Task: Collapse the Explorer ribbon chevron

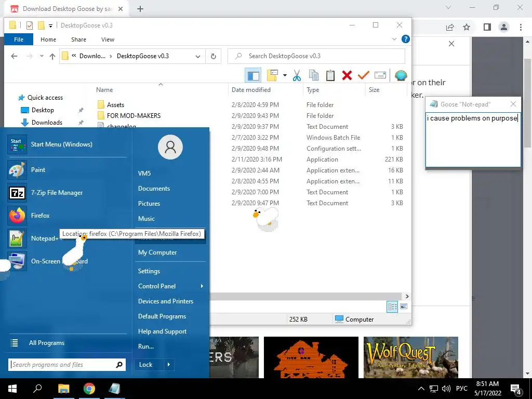Action: click(394, 39)
